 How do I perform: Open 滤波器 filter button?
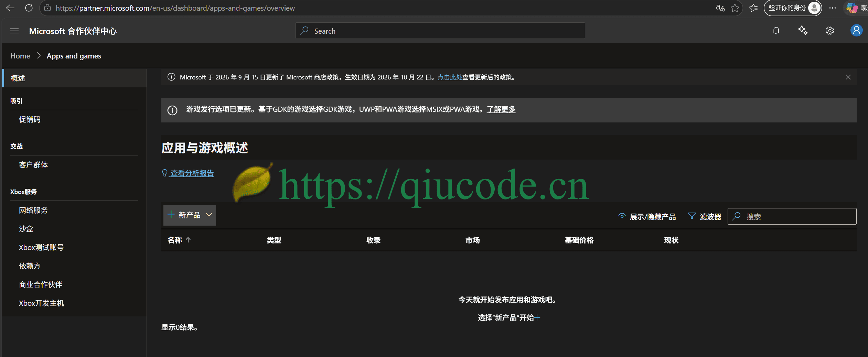coord(705,216)
